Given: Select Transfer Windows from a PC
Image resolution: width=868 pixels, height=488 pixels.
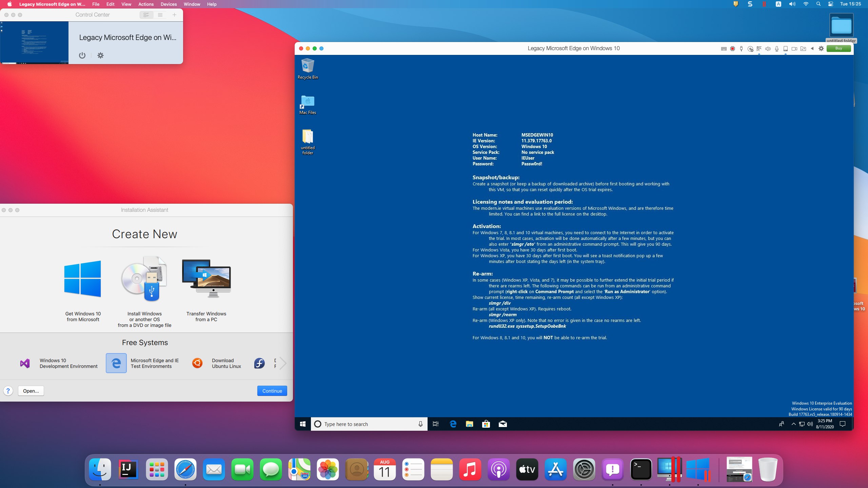Looking at the screenshot, I should point(206,291).
